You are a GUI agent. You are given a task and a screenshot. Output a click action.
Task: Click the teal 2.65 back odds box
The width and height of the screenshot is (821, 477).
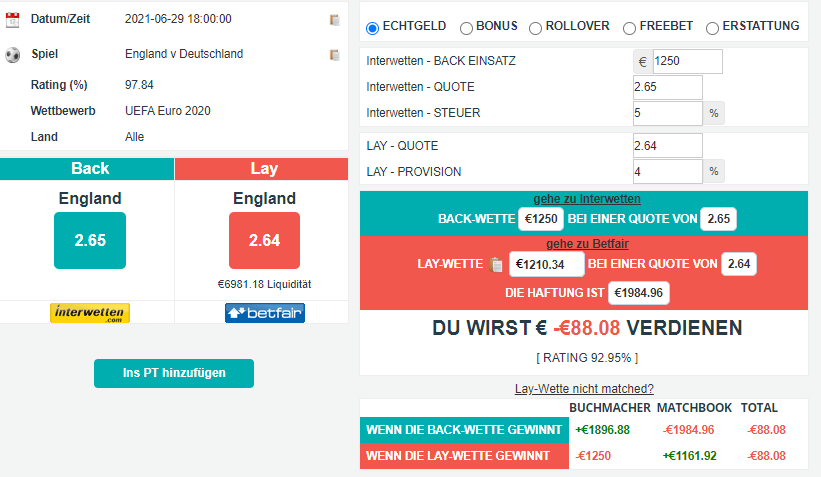pos(90,240)
